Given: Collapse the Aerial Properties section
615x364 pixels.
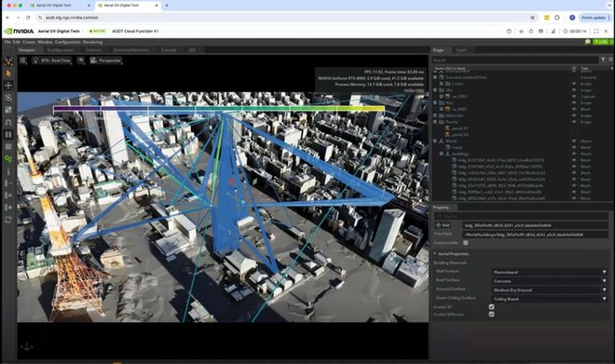Looking at the screenshot, I should coord(435,254).
